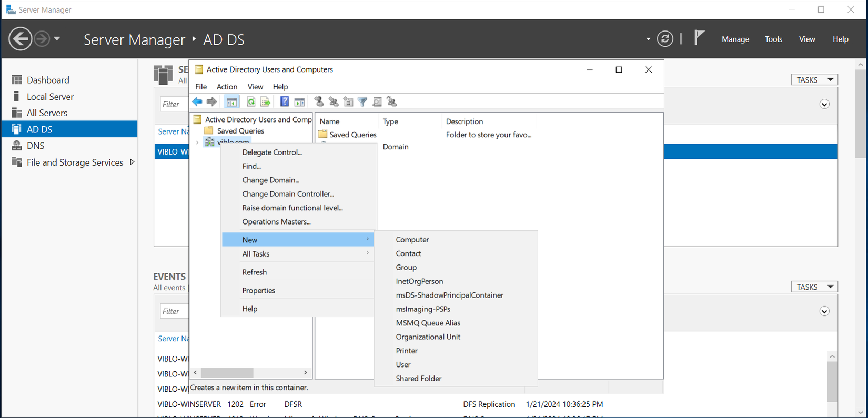Click the Find objects magnifier icon

[x=377, y=101]
